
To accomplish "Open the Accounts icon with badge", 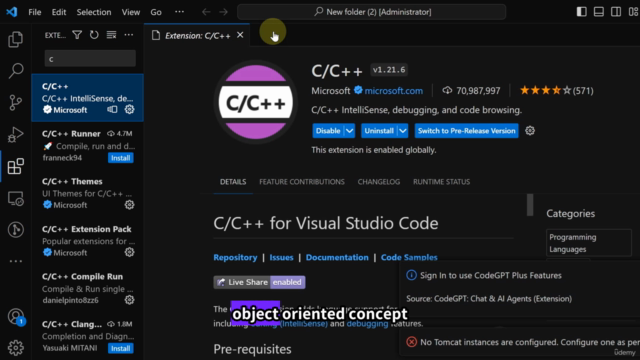I will pyautogui.click(x=16, y=317).
